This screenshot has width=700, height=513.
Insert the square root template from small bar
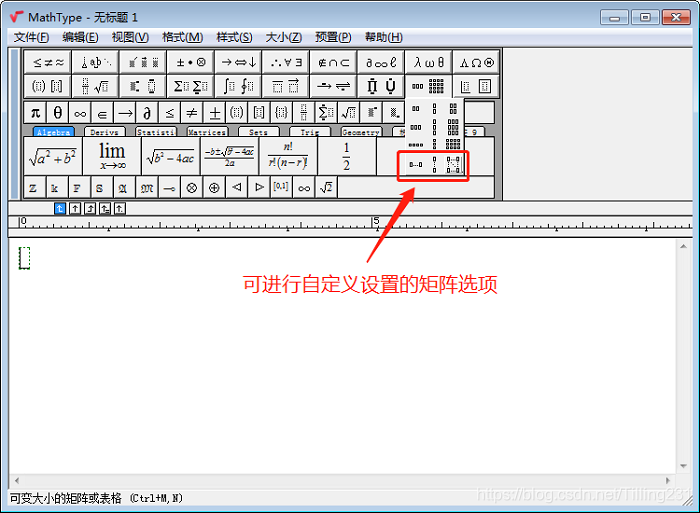[x=349, y=113]
